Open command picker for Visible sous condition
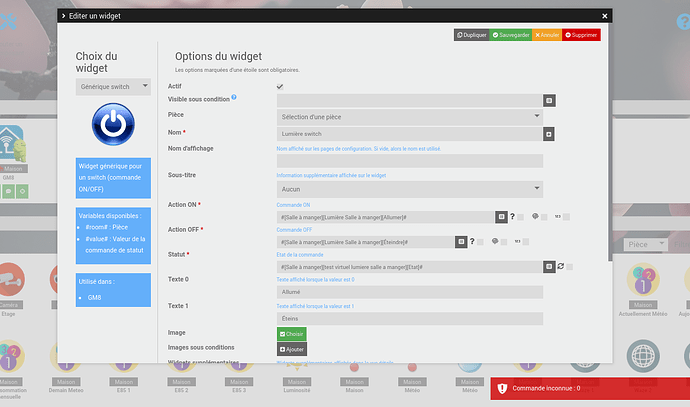 point(549,101)
